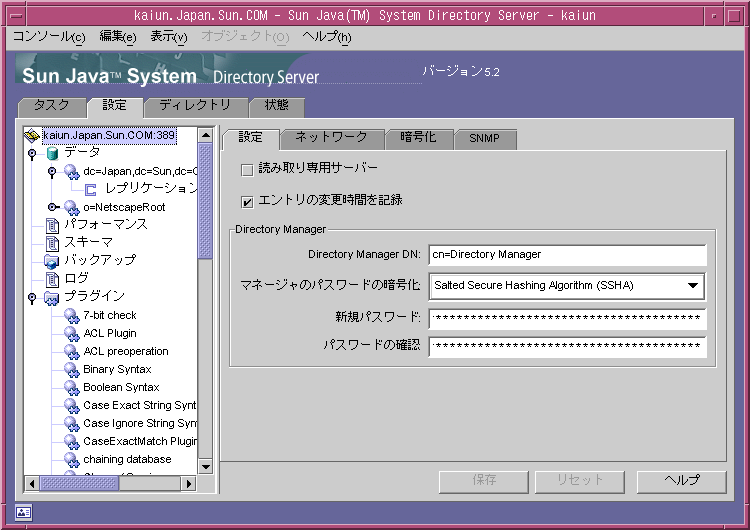Image resolution: width=750 pixels, height=530 pixels.
Task: Switch to the ネットワーク inner tab
Action: 332,138
